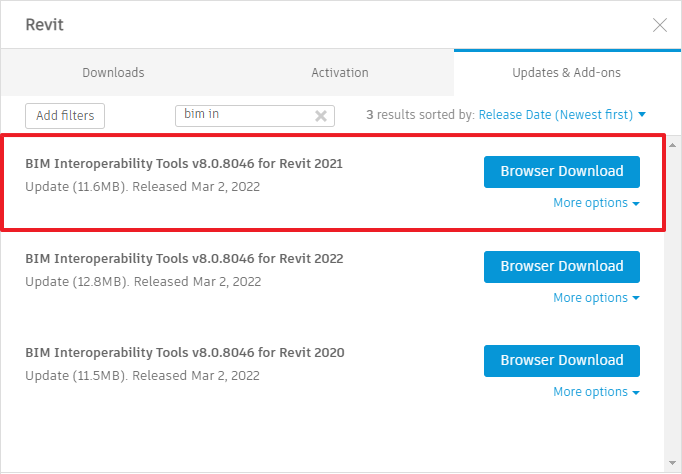Image resolution: width=682 pixels, height=474 pixels.
Task: Click into the 'bim in' search field
Action: click(245, 115)
